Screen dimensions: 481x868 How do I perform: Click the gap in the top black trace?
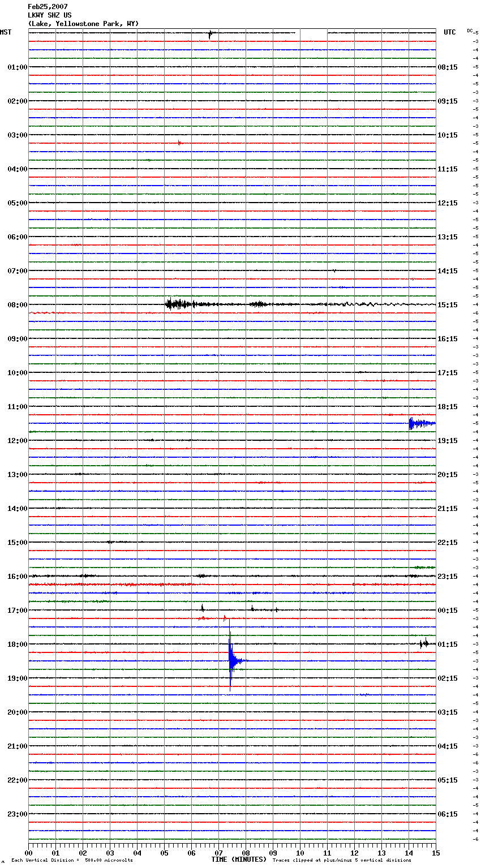click(x=313, y=33)
